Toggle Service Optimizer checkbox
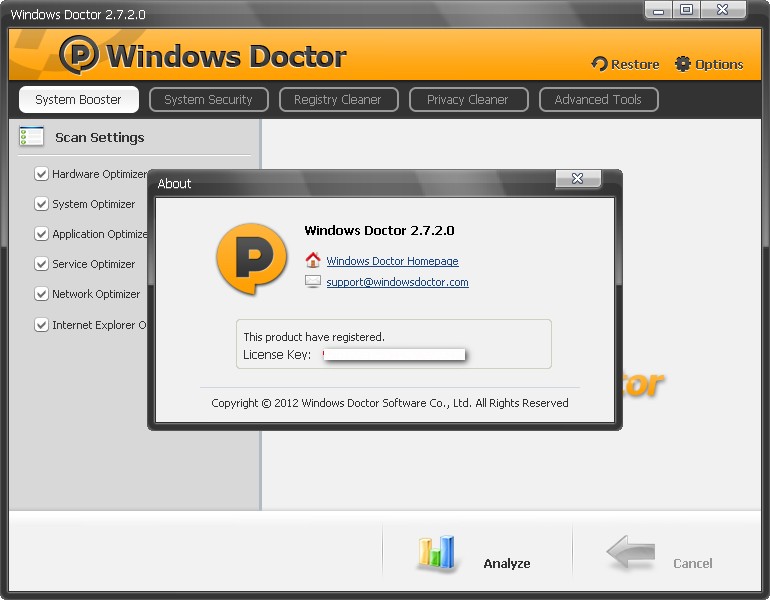 [x=41, y=264]
